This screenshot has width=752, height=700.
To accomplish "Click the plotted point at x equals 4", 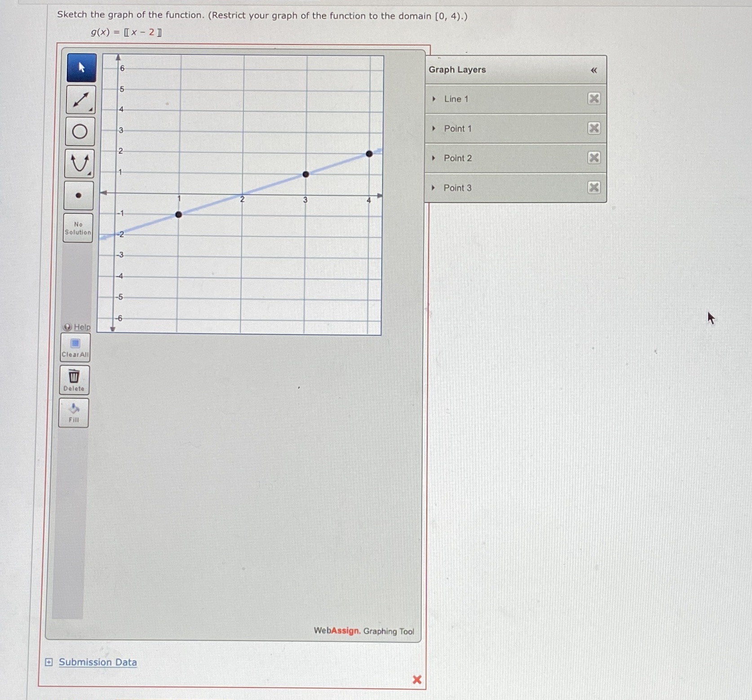I will click(x=369, y=154).
